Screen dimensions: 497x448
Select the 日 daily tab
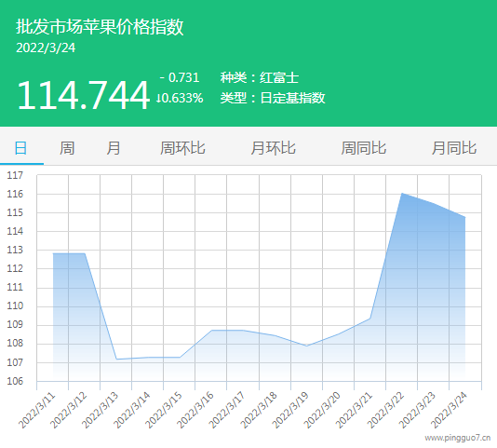point(20,148)
